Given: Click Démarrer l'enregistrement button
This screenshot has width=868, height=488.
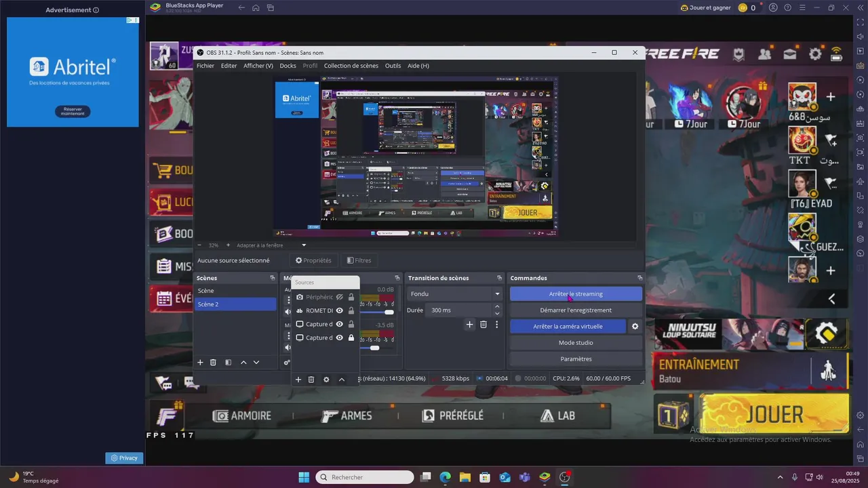Looking at the screenshot, I should pyautogui.click(x=576, y=310).
